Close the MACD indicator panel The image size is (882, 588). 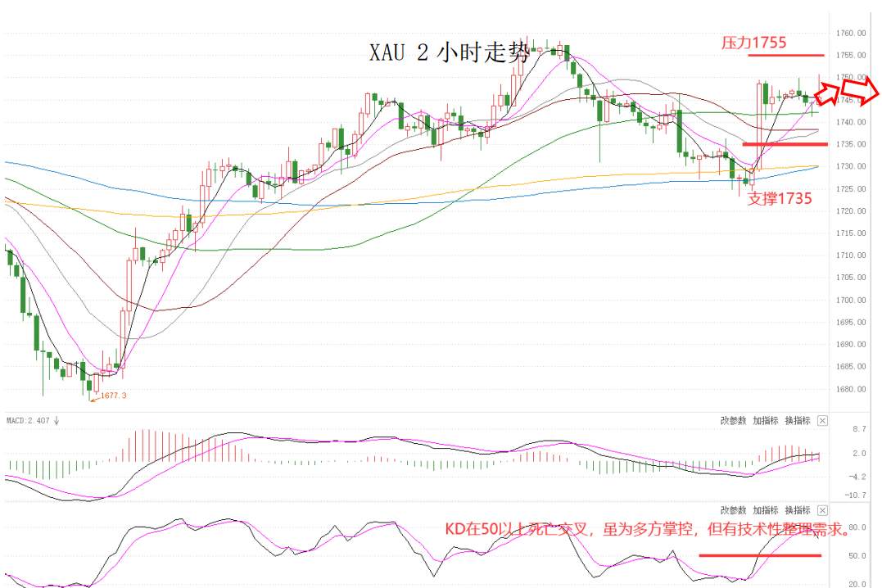coord(822,420)
